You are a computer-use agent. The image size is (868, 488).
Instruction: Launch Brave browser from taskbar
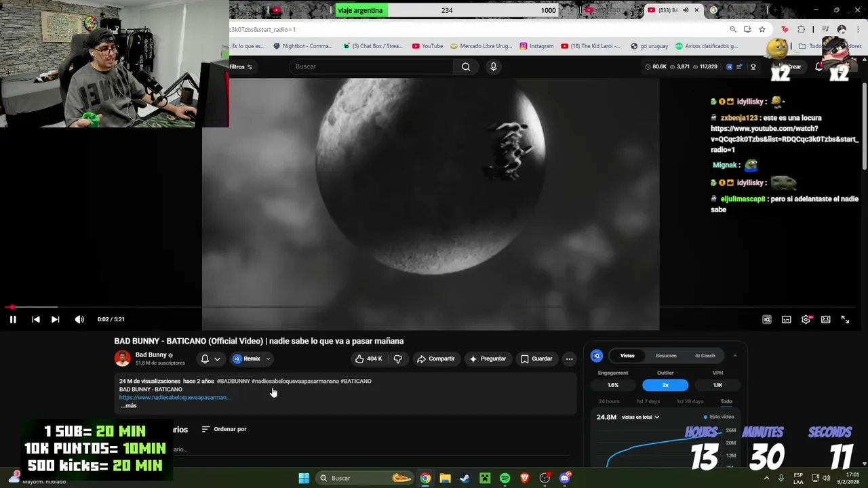pos(525,478)
